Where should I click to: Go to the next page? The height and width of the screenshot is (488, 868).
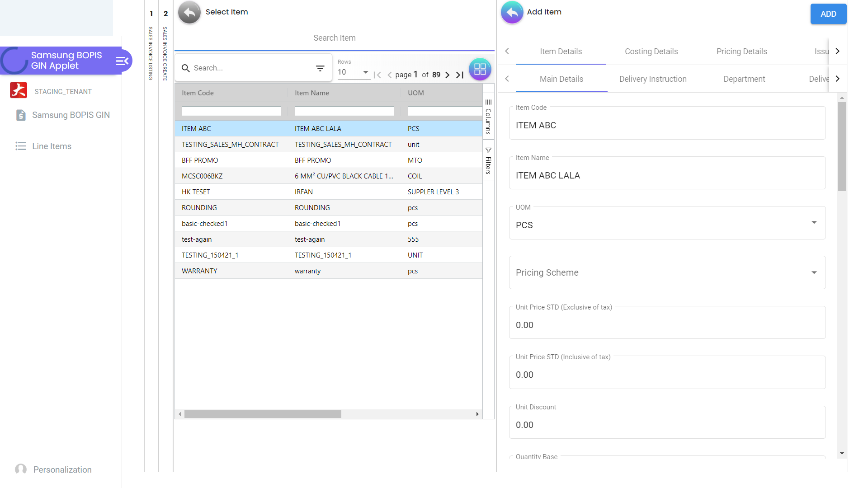pos(447,75)
